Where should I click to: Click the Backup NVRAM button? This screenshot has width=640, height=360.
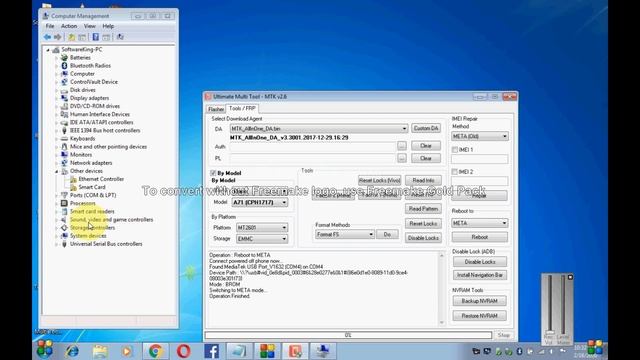(x=480, y=301)
